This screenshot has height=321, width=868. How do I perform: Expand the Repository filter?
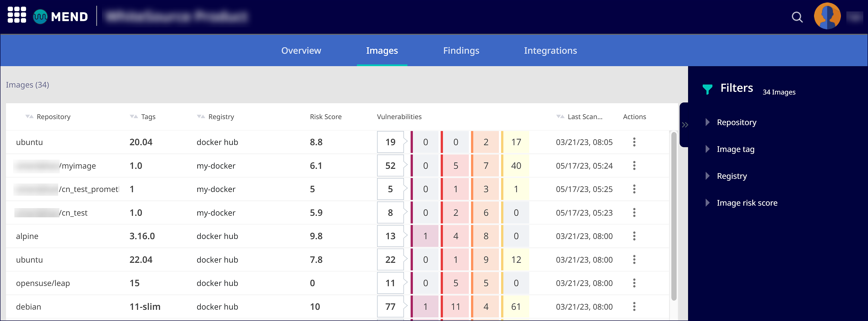pos(736,122)
